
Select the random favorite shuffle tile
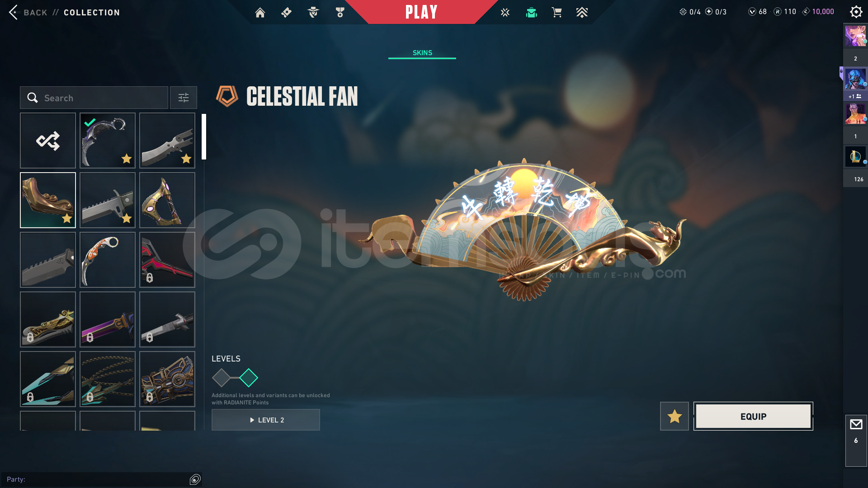(48, 141)
